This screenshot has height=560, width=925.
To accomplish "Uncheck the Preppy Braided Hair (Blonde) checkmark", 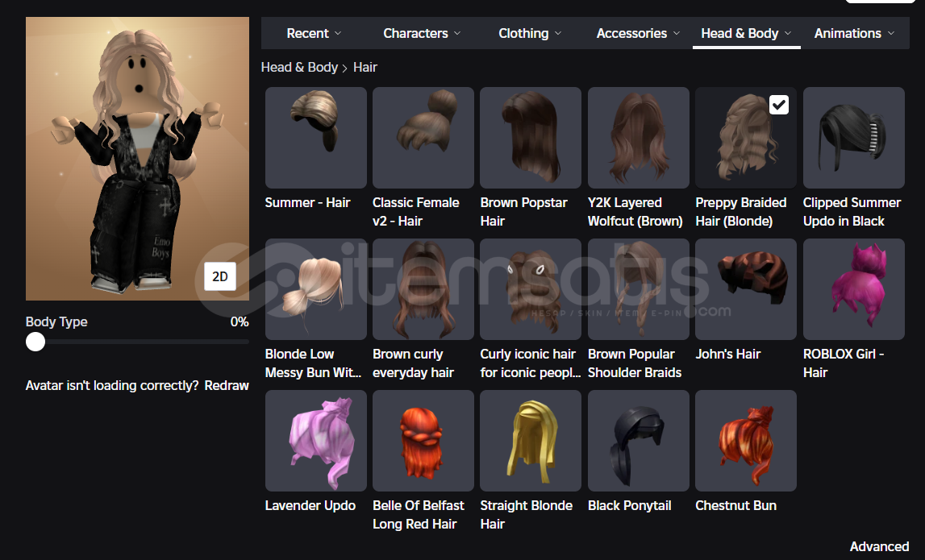I will (779, 105).
